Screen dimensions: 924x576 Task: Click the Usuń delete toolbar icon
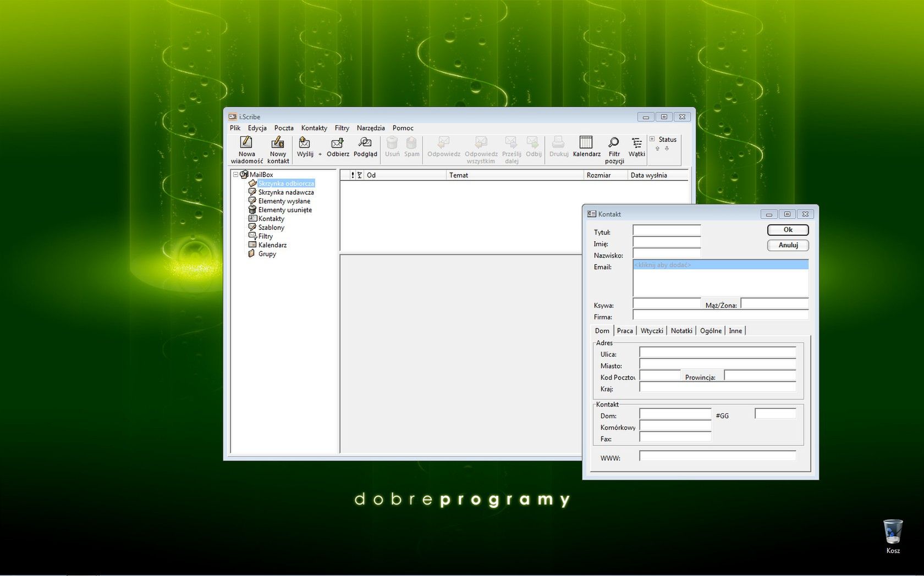tap(392, 147)
